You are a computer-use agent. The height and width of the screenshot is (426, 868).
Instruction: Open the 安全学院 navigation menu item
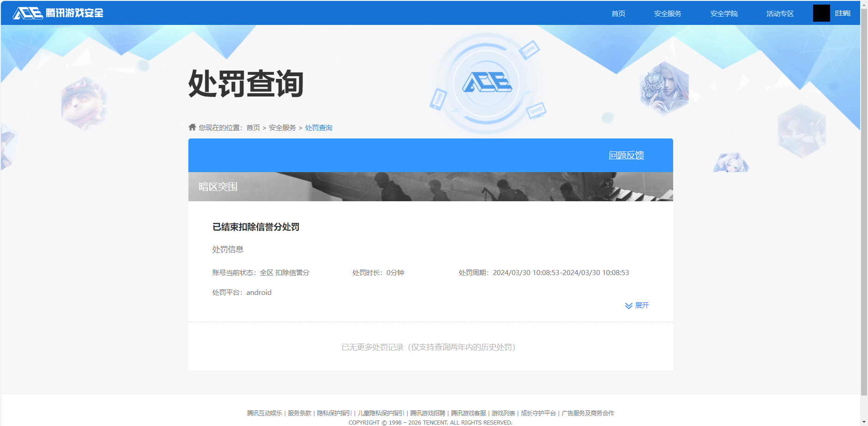723,13
